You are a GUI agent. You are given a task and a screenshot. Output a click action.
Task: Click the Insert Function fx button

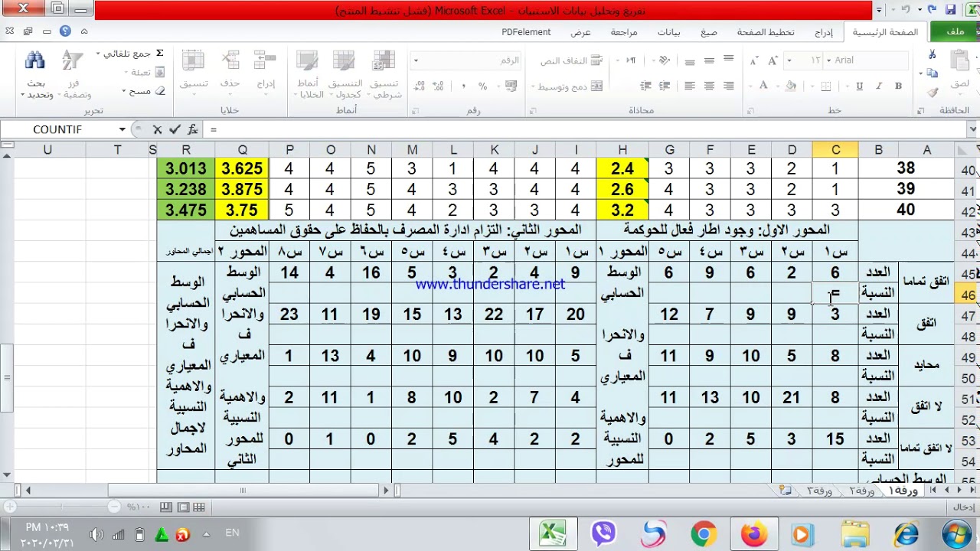tap(193, 129)
